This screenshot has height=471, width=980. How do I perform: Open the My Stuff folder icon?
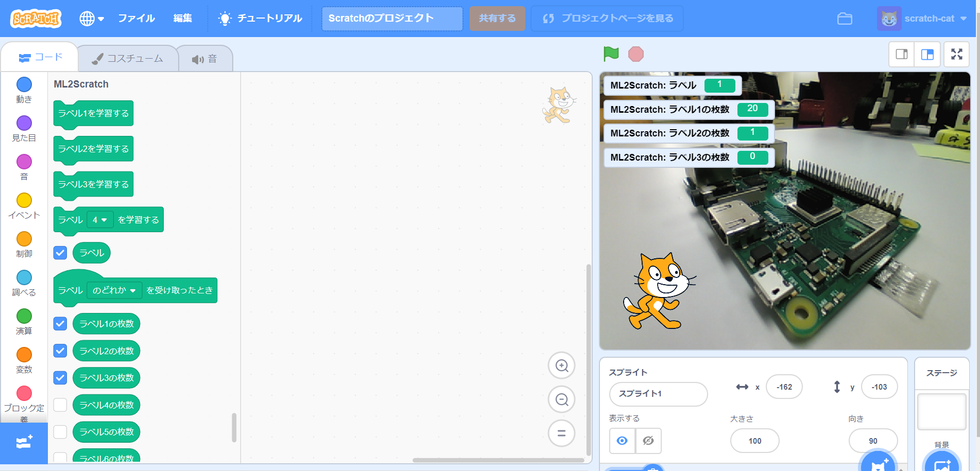point(845,19)
